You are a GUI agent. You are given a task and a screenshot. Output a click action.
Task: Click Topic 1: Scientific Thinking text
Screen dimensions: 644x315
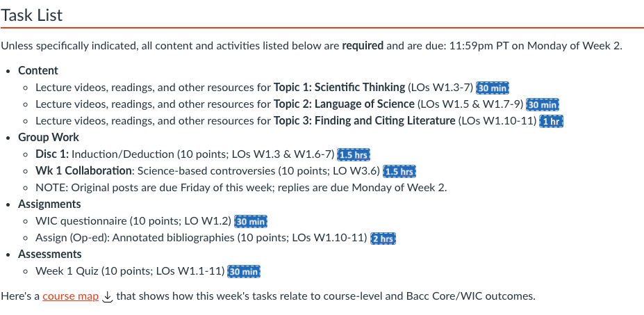(339, 88)
